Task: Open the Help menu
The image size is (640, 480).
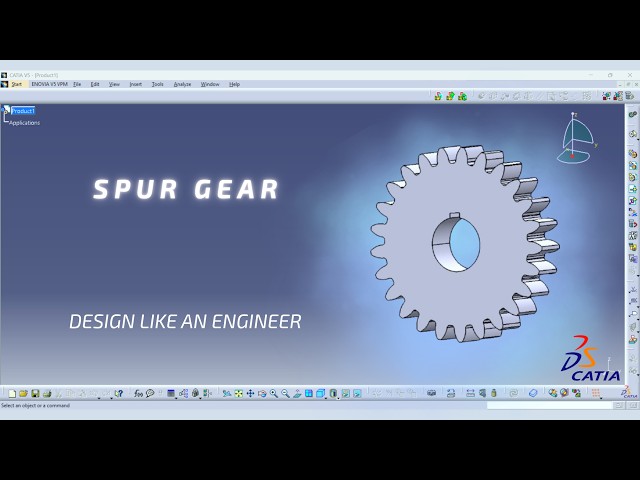Action: coord(234,84)
